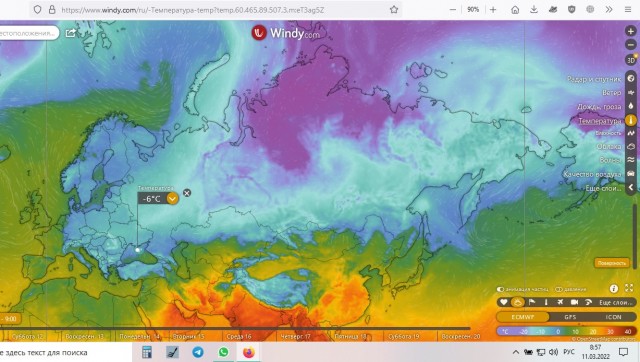The image size is (640, 362).
Task: Decrease browser zoom with minus
Action: (453, 9)
